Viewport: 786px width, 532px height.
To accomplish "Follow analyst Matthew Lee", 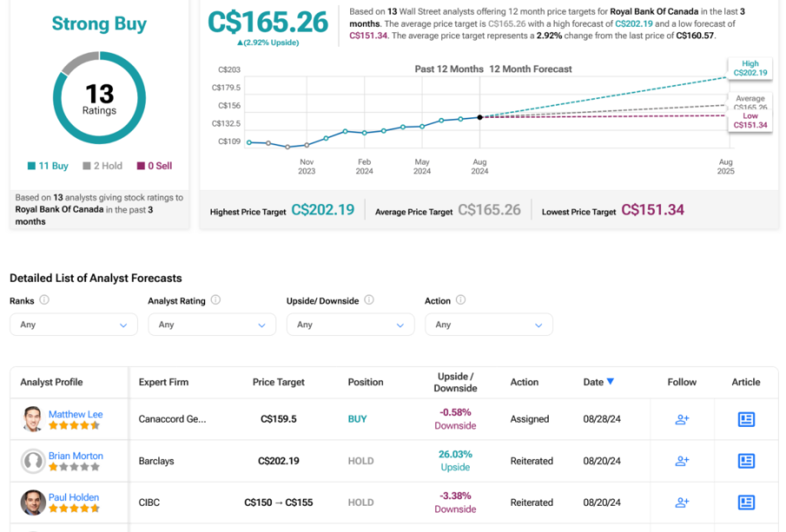I will 682,419.
